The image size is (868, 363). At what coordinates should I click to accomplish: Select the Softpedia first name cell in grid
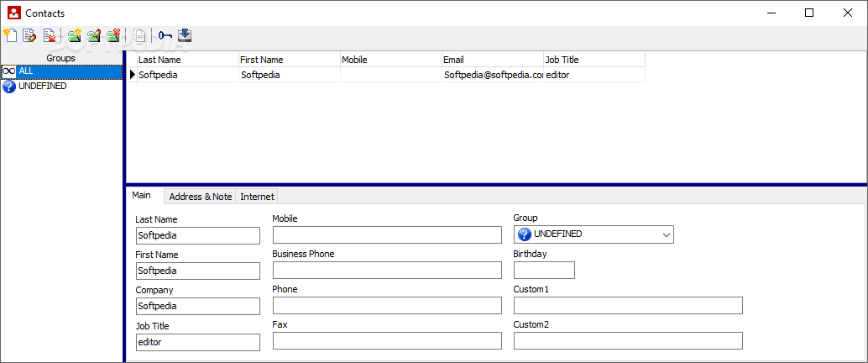click(x=290, y=74)
